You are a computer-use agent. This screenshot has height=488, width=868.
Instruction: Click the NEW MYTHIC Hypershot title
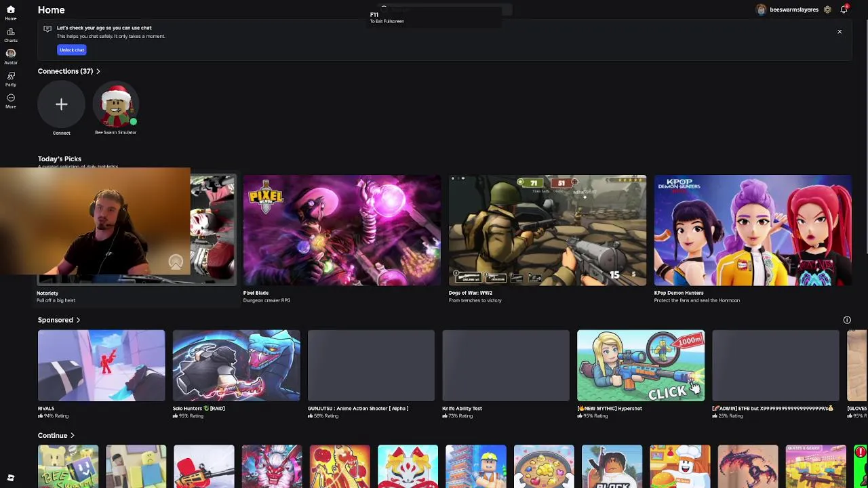(610, 409)
